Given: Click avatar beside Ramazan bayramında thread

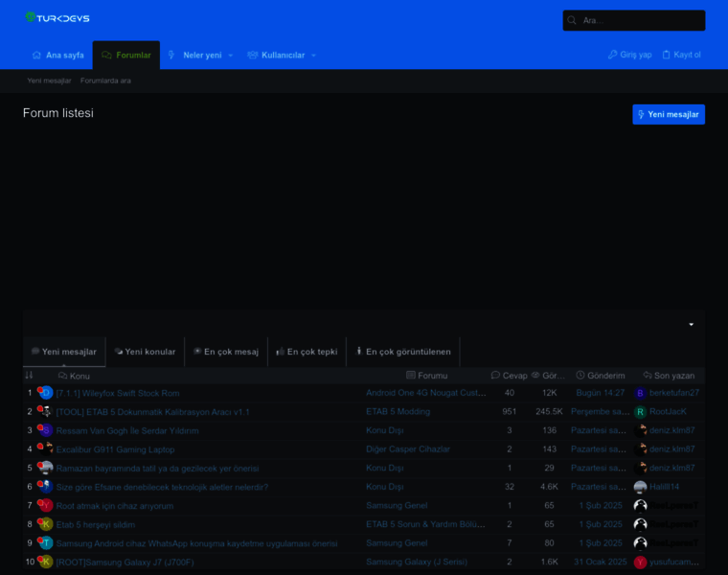Looking at the screenshot, I should click(46, 469).
